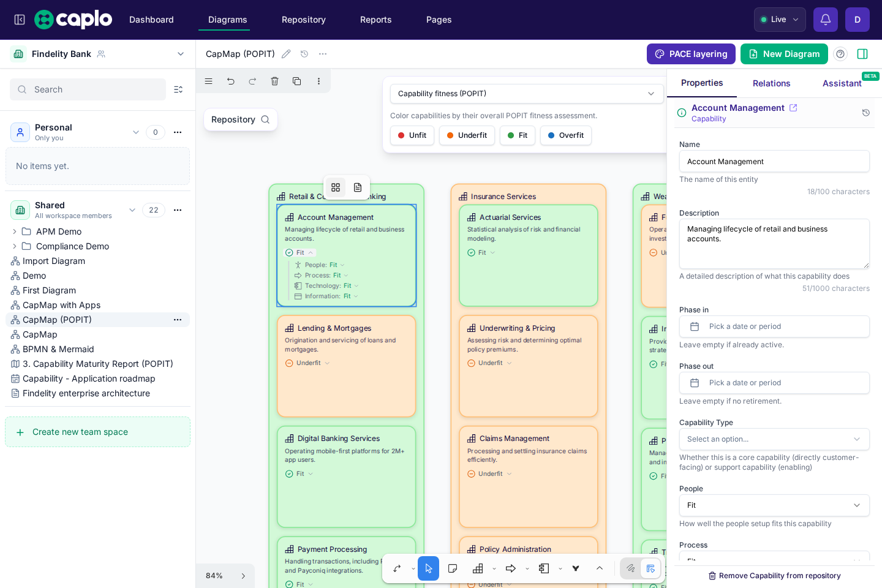This screenshot has width=882, height=588.
Task: Go to the Repository nav item
Action: [304, 20]
